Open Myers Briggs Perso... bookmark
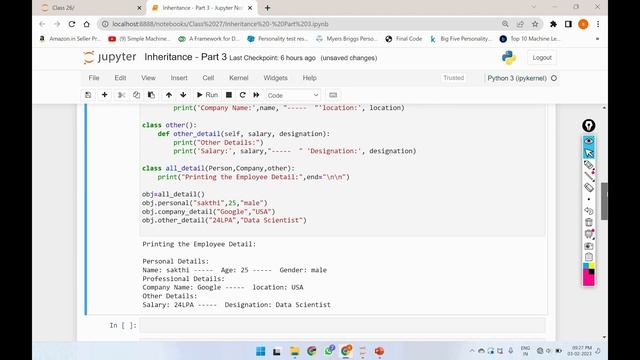Image resolution: width=640 pixels, height=360 pixels. click(347, 39)
